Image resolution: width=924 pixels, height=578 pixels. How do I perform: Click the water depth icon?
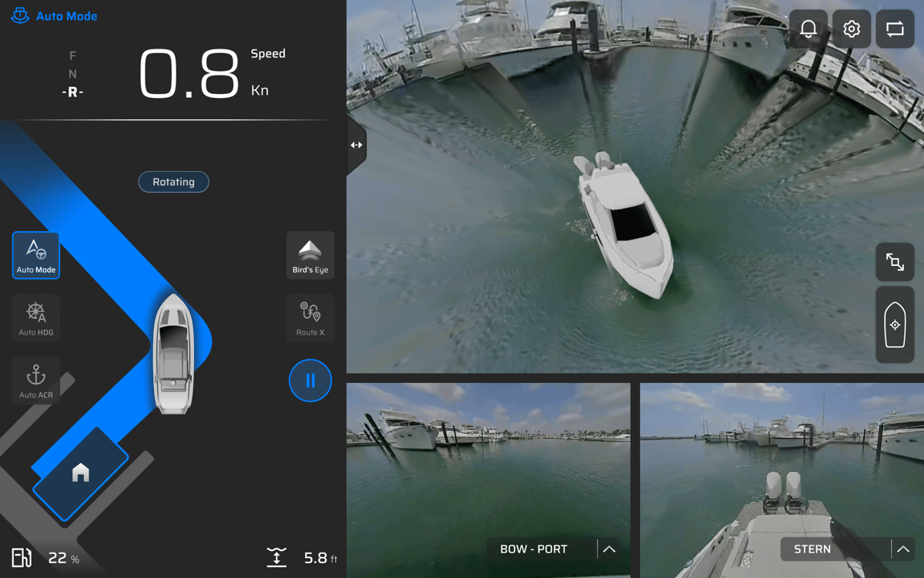tap(276, 557)
